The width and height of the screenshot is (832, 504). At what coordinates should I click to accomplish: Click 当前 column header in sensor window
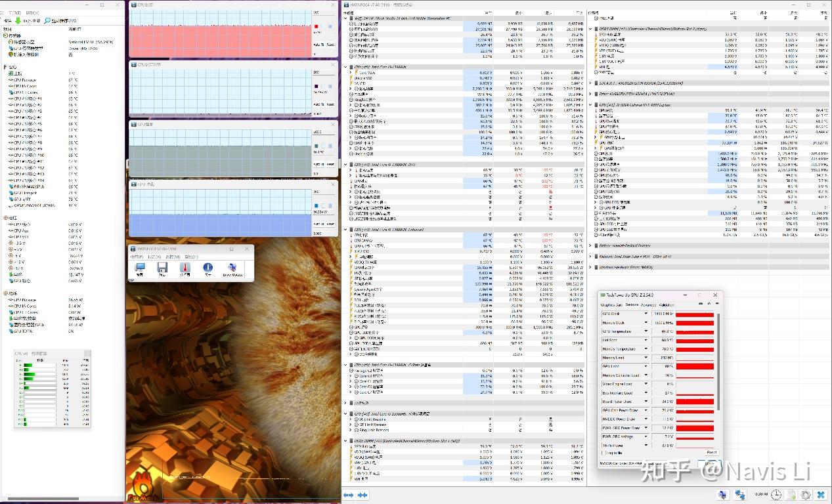tap(487, 12)
